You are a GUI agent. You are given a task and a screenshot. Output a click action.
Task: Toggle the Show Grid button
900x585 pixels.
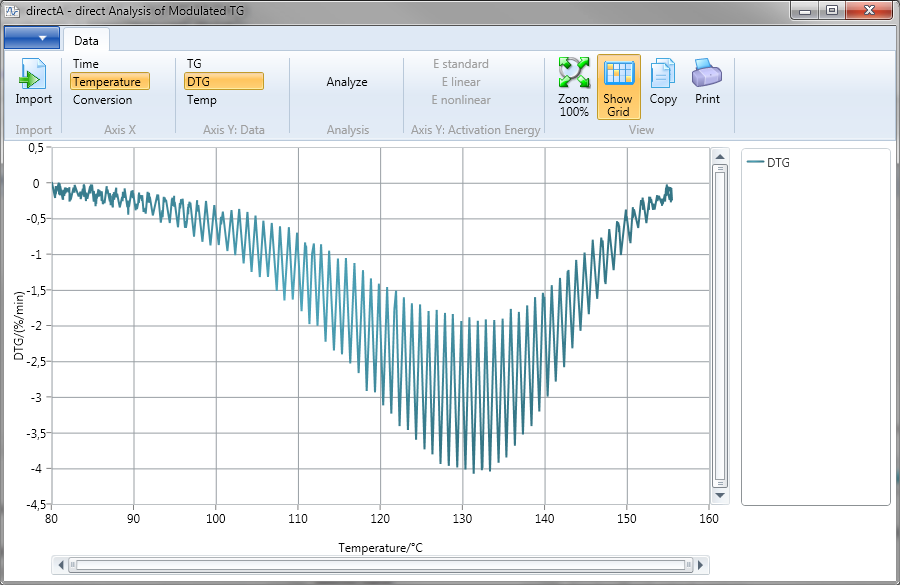tap(618, 87)
